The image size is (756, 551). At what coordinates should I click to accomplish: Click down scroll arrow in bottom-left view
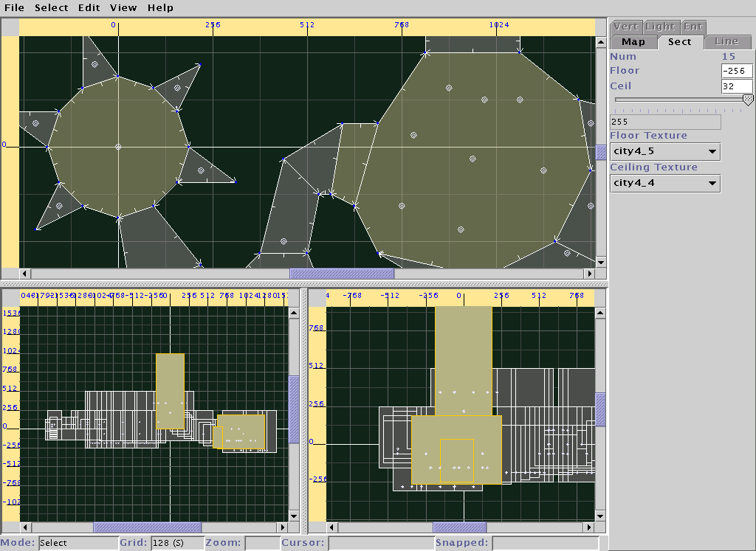[x=294, y=516]
